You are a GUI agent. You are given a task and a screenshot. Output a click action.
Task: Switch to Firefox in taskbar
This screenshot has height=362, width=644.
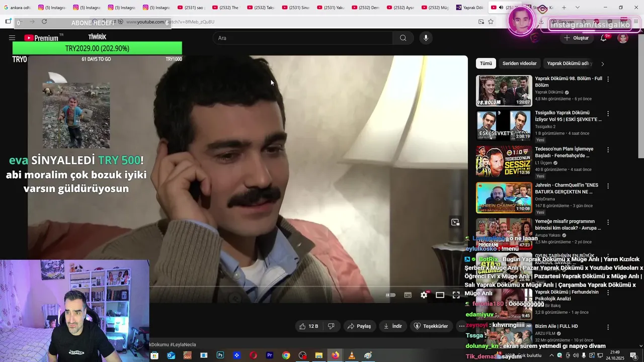click(335, 355)
